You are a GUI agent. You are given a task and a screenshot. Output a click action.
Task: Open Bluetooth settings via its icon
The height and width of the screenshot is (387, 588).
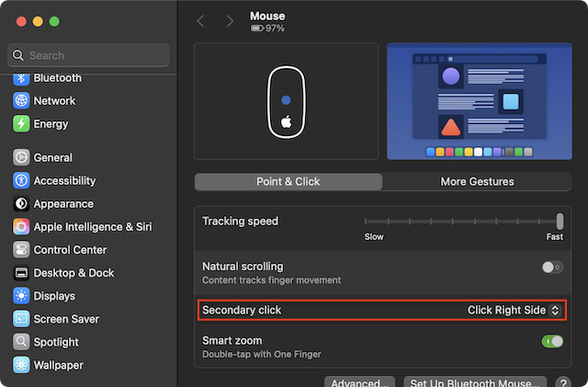click(21, 78)
